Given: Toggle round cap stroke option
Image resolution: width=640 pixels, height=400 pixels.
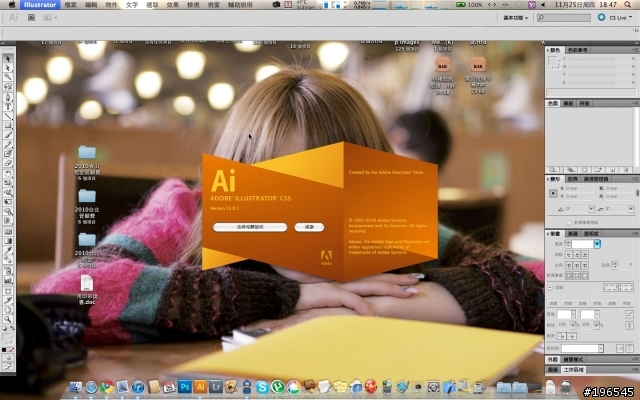Looking at the screenshot, I should pyautogui.click(x=577, y=254).
